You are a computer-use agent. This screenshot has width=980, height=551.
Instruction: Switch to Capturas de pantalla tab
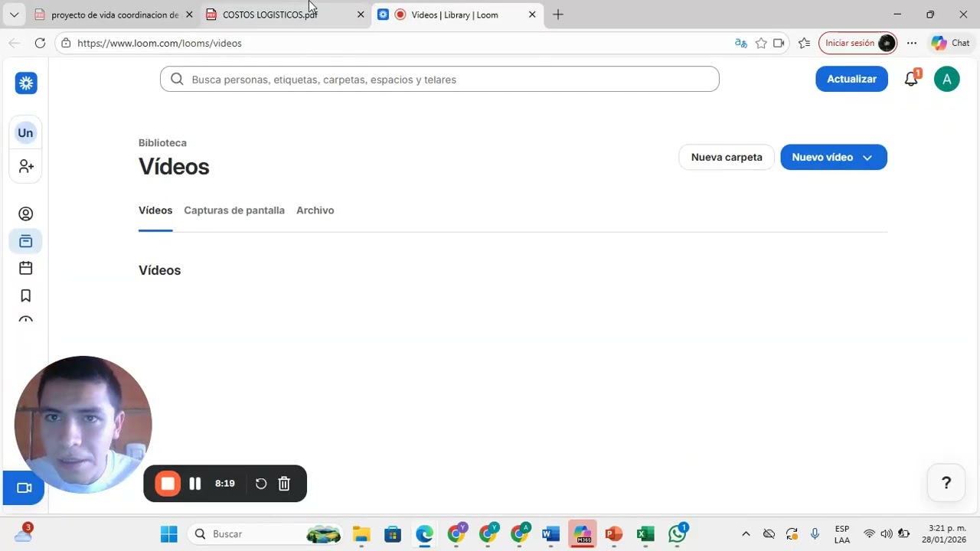point(234,210)
